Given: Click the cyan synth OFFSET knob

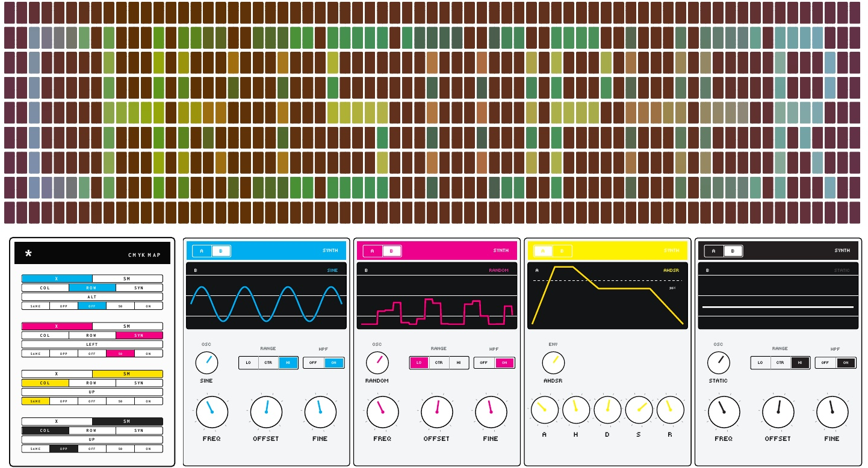Looking at the screenshot, I should tap(266, 412).
